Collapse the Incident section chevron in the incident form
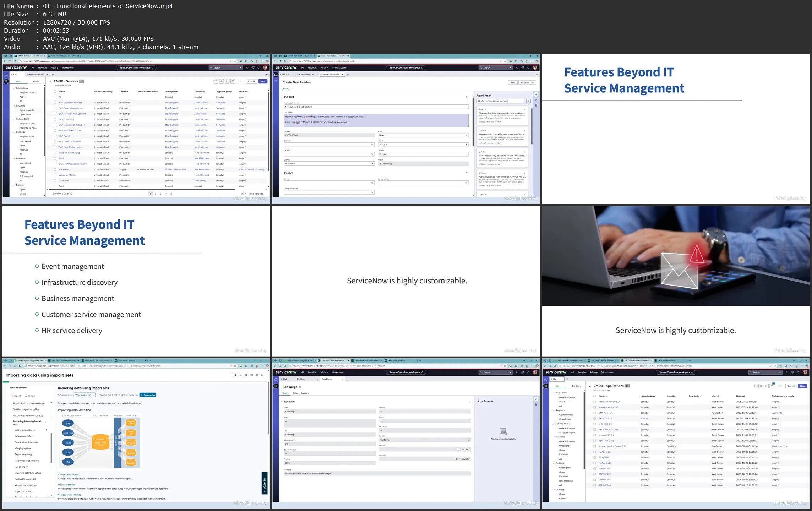This screenshot has width=812, height=511. tap(467, 97)
